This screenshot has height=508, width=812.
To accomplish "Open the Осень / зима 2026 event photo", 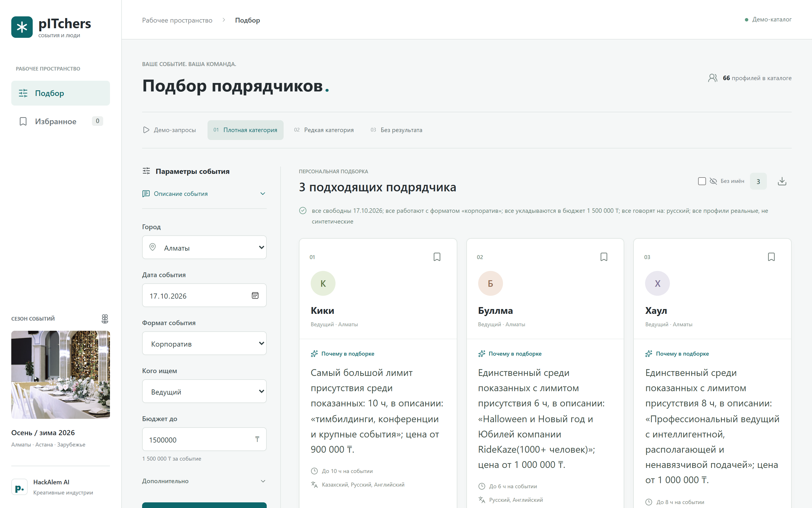I will pyautogui.click(x=60, y=375).
